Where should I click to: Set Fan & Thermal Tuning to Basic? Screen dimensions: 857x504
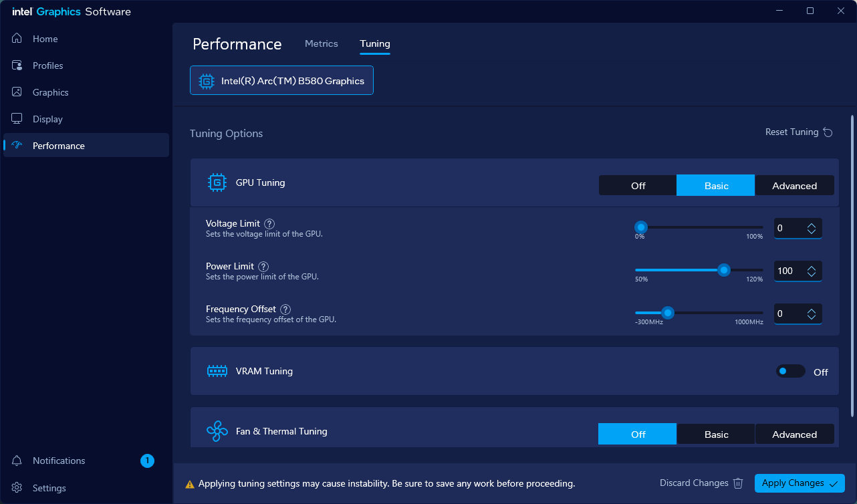716,434
